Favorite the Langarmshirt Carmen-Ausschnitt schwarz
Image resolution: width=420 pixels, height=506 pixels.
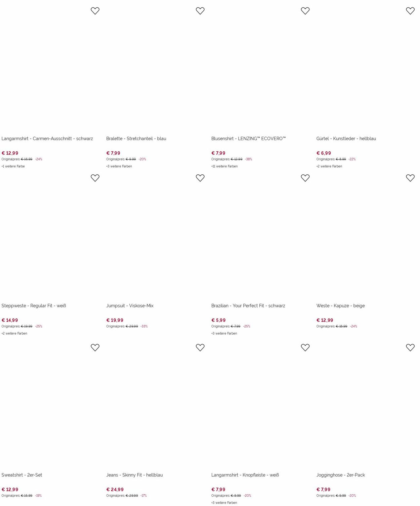click(x=95, y=11)
